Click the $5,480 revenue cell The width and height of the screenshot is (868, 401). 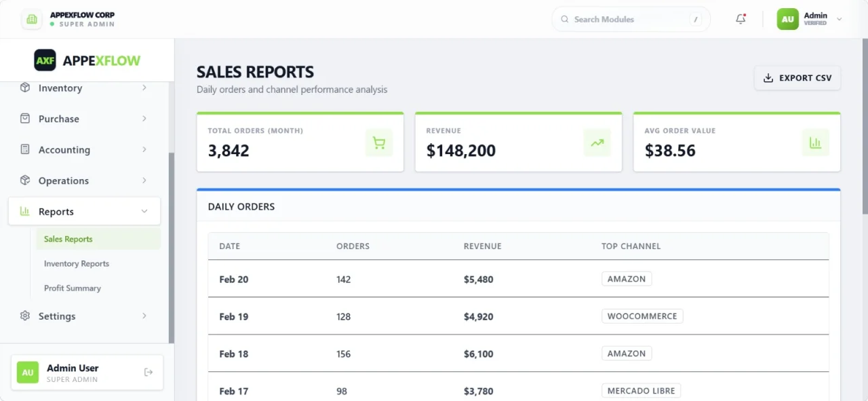coord(479,279)
